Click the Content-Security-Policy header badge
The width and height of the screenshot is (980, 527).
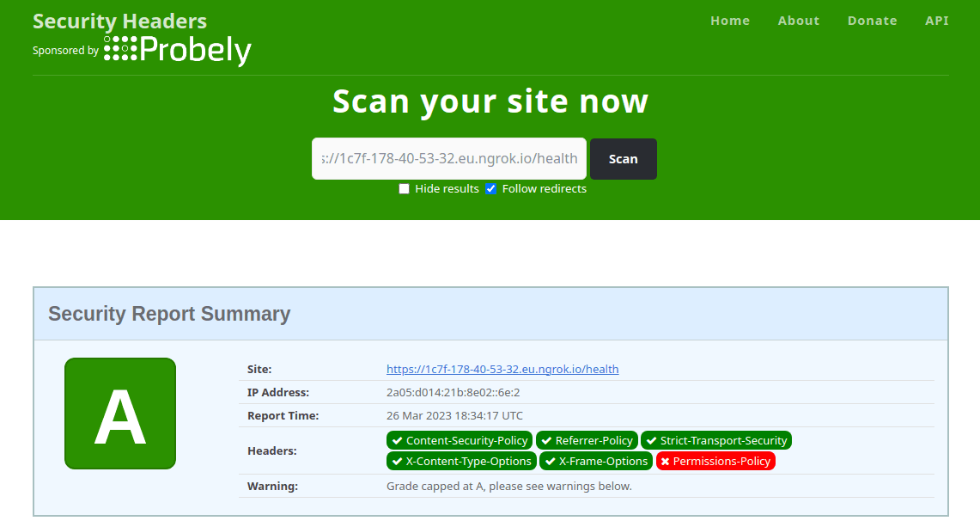(x=460, y=440)
